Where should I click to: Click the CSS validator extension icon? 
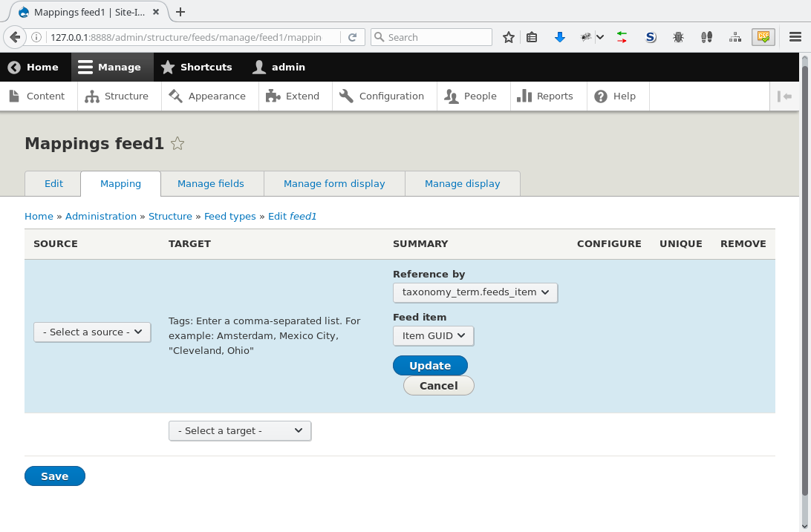(x=763, y=36)
